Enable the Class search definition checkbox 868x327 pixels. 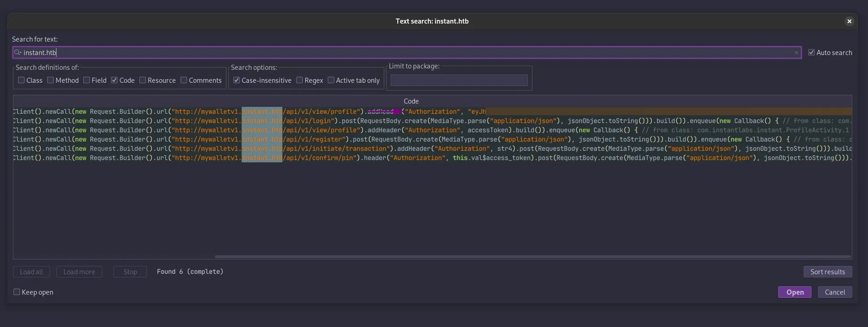21,80
